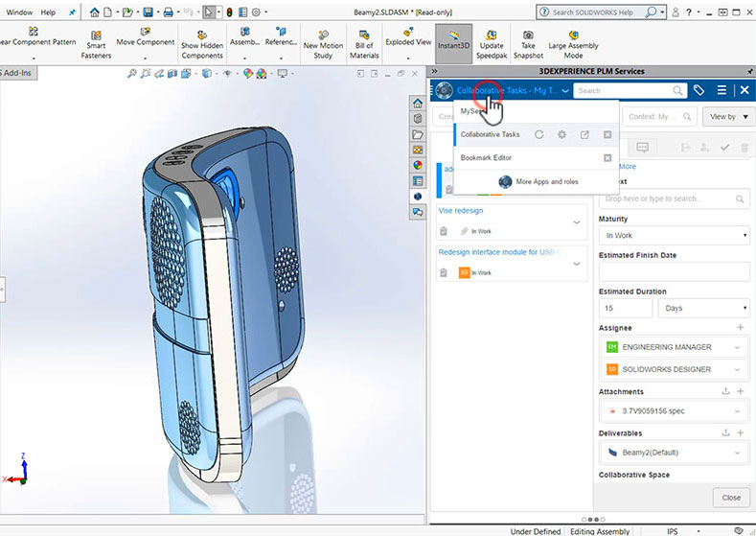Toggle Large Assembly Mode
Screen dimensions: 756x536
pos(572,43)
